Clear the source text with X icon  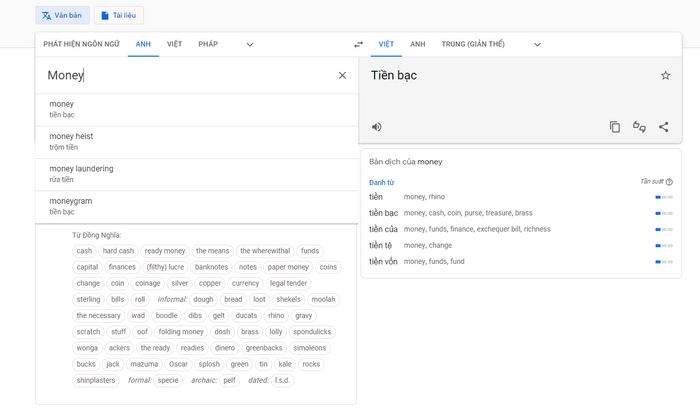tap(342, 75)
